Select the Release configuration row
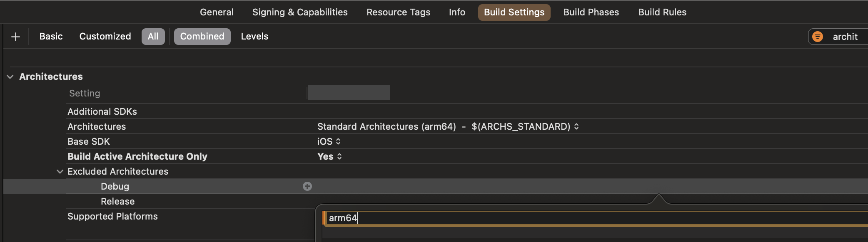This screenshot has width=868, height=242. [x=117, y=201]
